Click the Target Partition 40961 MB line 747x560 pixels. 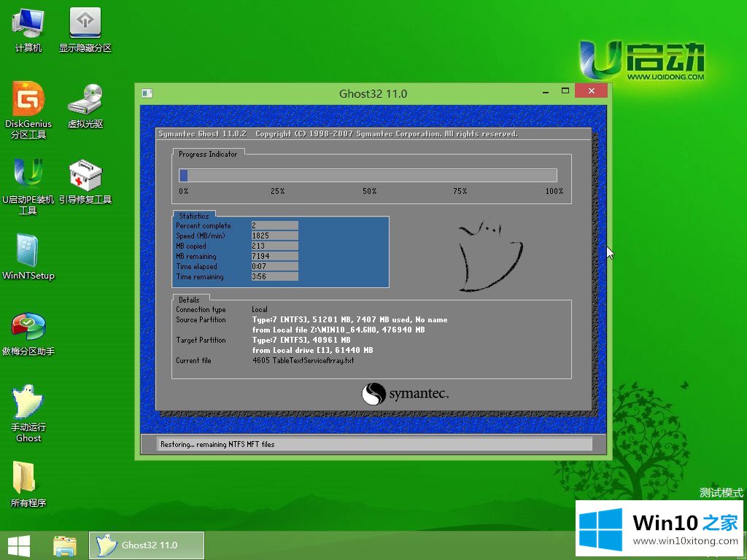[301, 340]
